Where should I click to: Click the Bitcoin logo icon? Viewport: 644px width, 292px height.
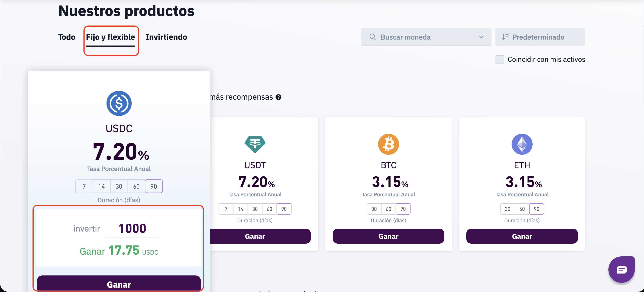[388, 144]
